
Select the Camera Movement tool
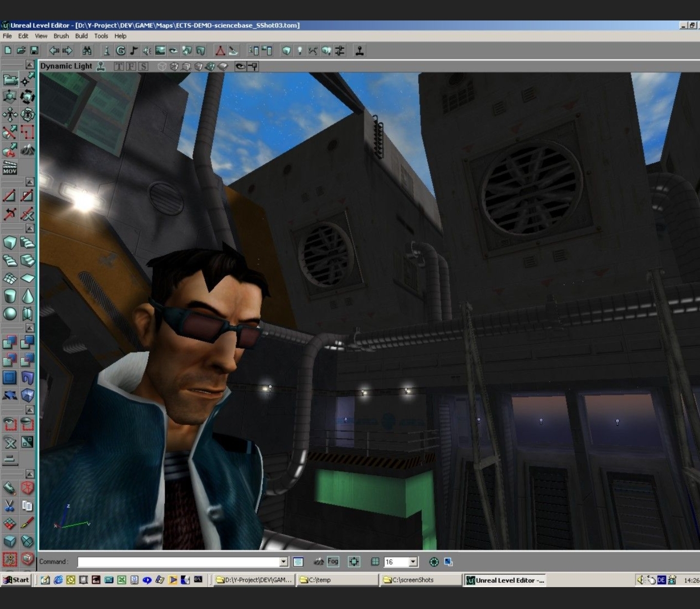point(10,79)
